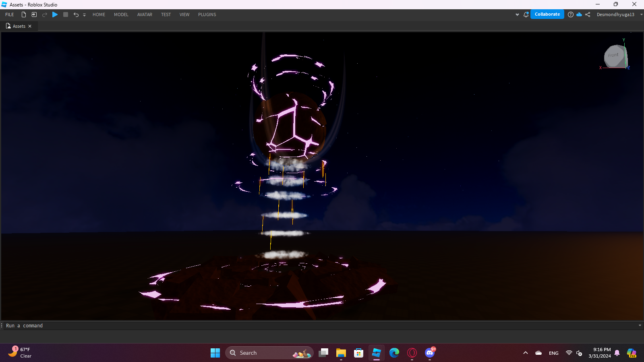Switch to the TEST ribbon tab
Viewport: 644px width, 362px height.
click(166, 14)
